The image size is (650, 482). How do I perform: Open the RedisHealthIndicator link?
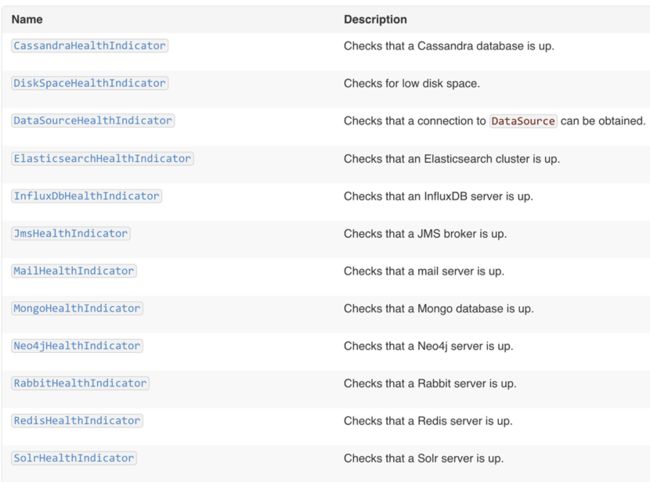[77, 421]
